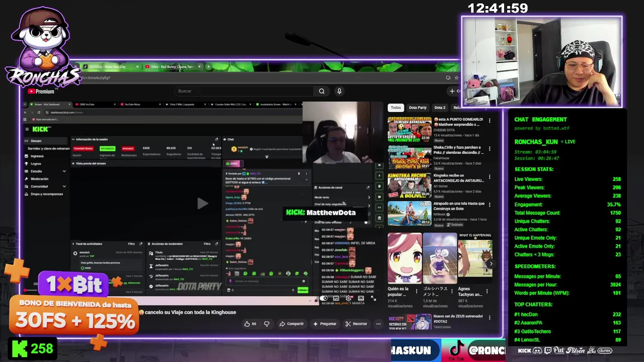Image resolution: width=644 pixels, height=362 pixels.
Task: Like the video with thumbs up
Action: (250, 324)
